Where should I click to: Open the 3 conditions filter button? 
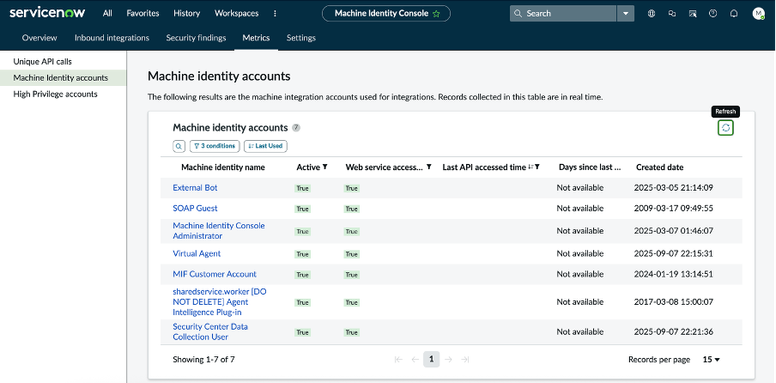(x=215, y=146)
